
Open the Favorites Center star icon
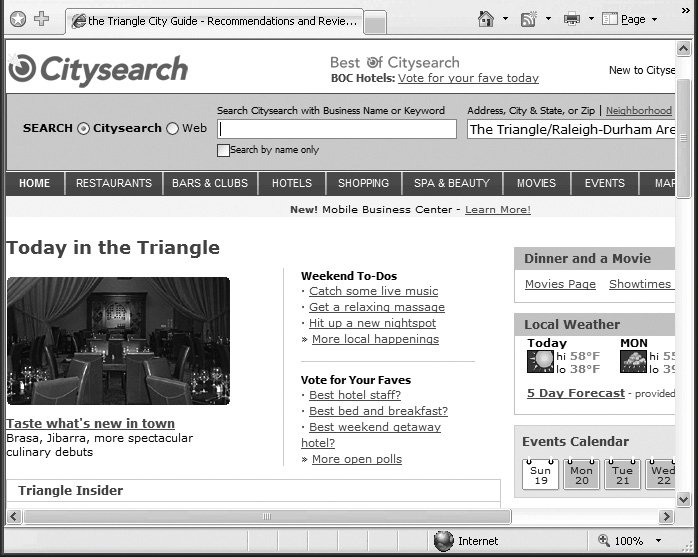(x=17, y=19)
